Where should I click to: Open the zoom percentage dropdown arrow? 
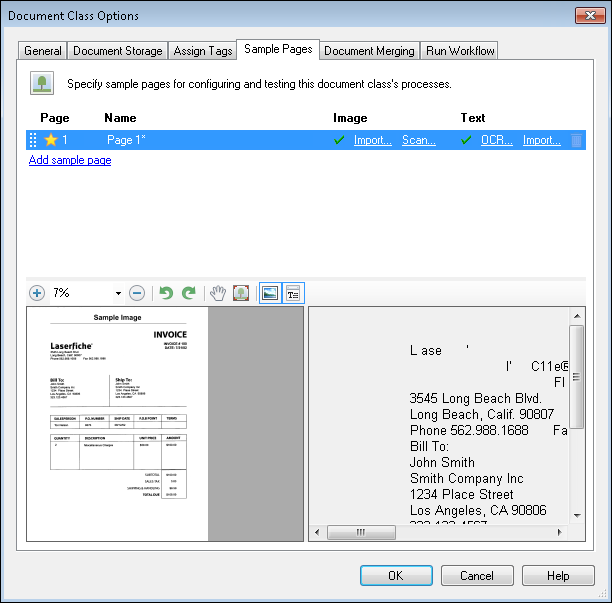(118, 293)
